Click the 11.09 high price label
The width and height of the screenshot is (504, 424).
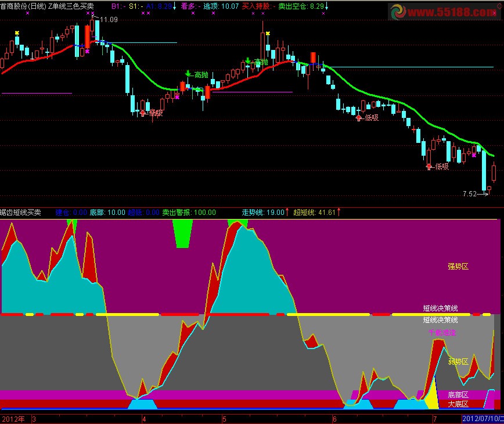[109, 20]
